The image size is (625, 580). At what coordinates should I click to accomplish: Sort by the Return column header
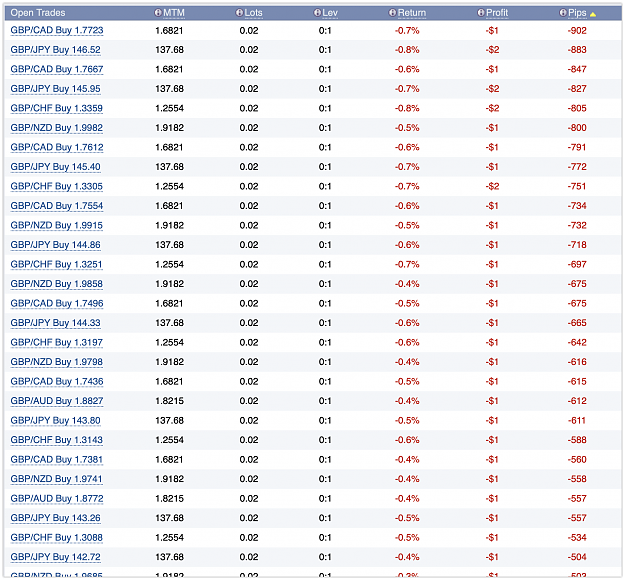(412, 13)
